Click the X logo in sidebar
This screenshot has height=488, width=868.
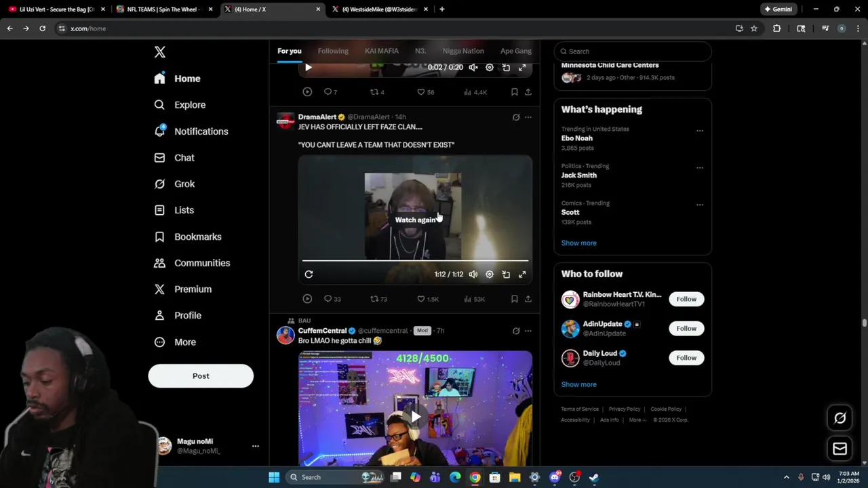(x=159, y=52)
